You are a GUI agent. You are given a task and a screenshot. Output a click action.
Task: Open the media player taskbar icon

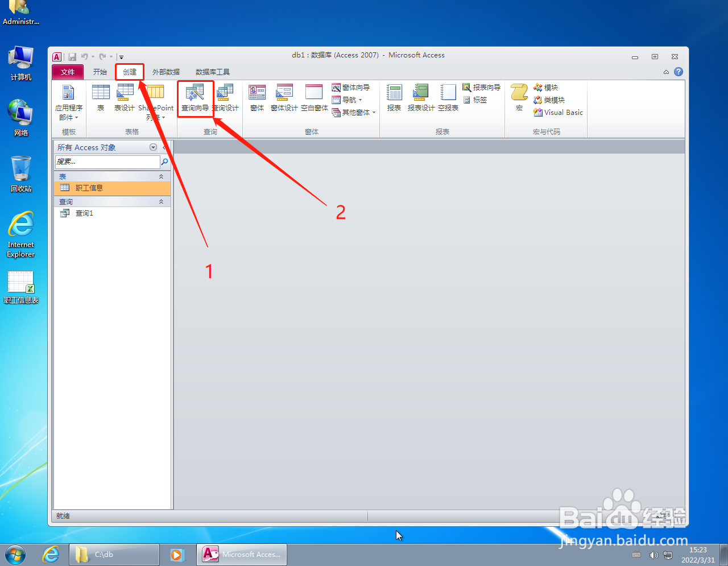coord(177,555)
